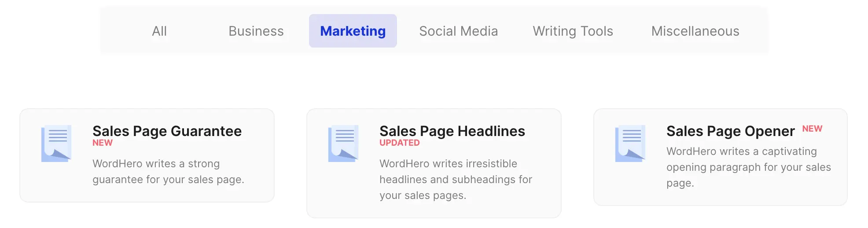Switch to the Business tab
This screenshot has width=868, height=228.
click(256, 31)
